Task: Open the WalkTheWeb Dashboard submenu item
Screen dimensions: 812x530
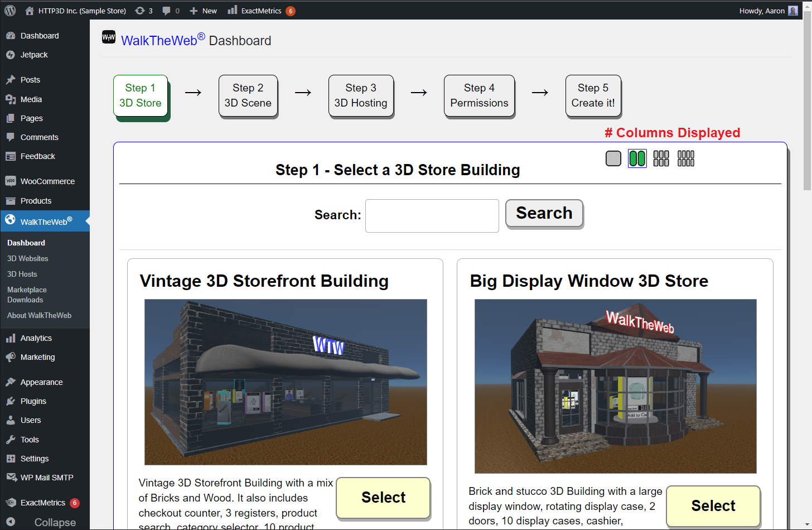Action: (26, 243)
